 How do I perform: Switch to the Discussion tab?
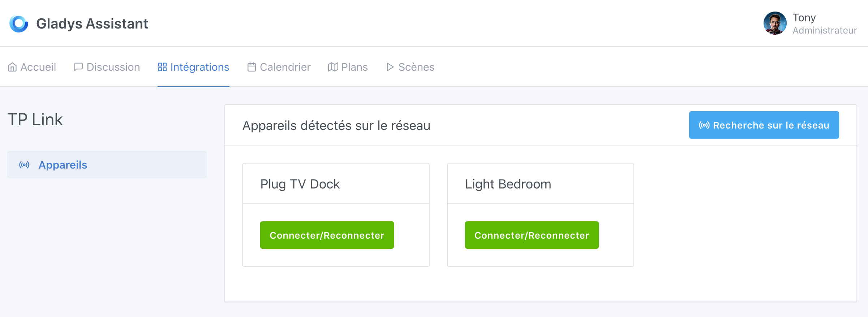[113, 66]
